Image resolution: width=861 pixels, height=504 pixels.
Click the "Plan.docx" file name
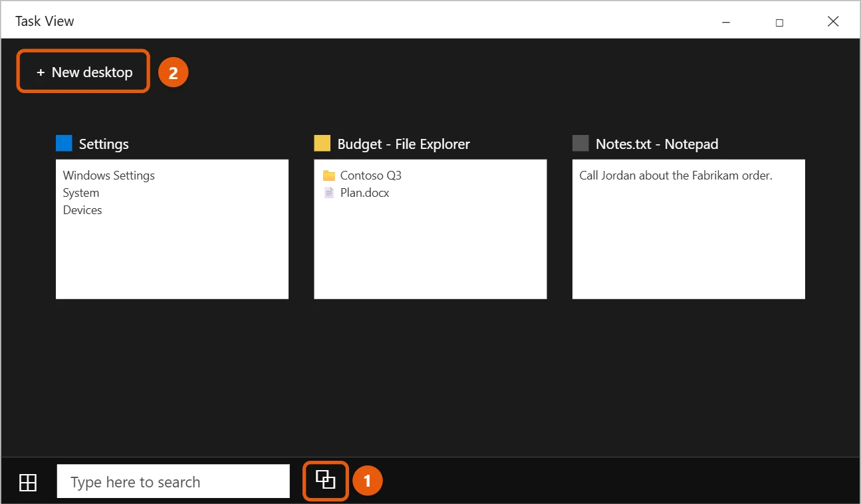click(x=365, y=193)
